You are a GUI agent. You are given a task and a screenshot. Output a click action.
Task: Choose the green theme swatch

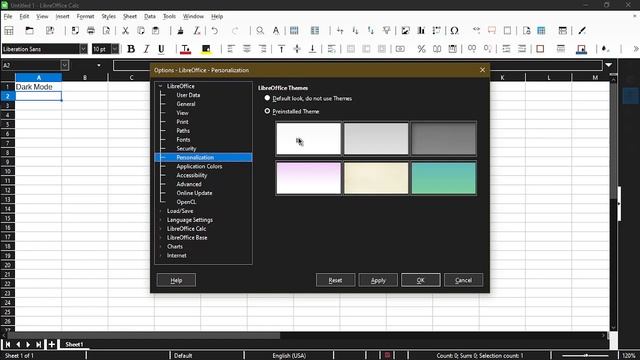pos(444,178)
